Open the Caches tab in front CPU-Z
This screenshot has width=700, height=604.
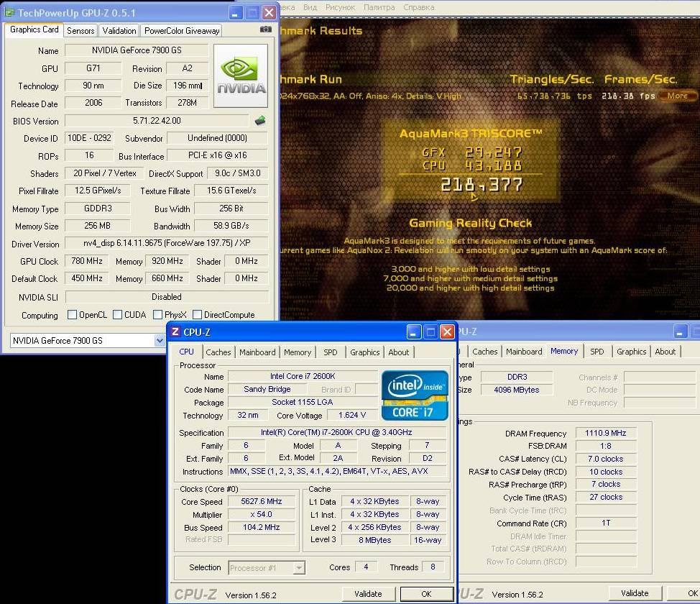(x=218, y=352)
